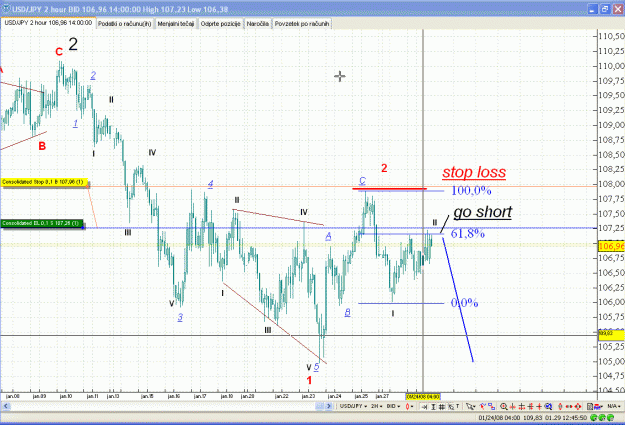The image size is (625, 425).
Task: Click the red horizontal double-line icon
Action: point(521,407)
